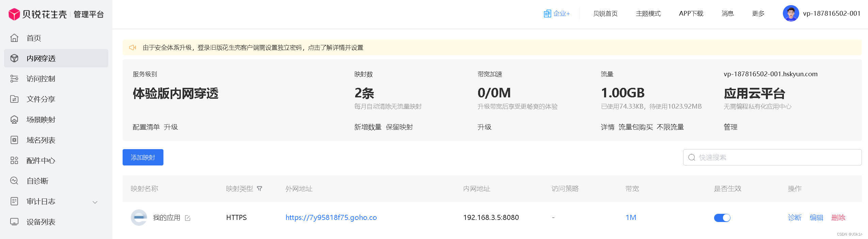Click 新增数量 under 映射数

pos(368,127)
